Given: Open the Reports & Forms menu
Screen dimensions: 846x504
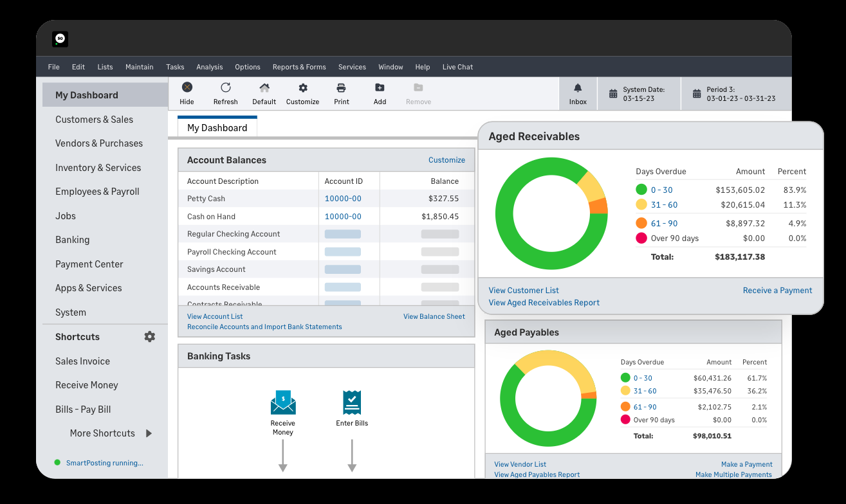Looking at the screenshot, I should click(x=299, y=67).
